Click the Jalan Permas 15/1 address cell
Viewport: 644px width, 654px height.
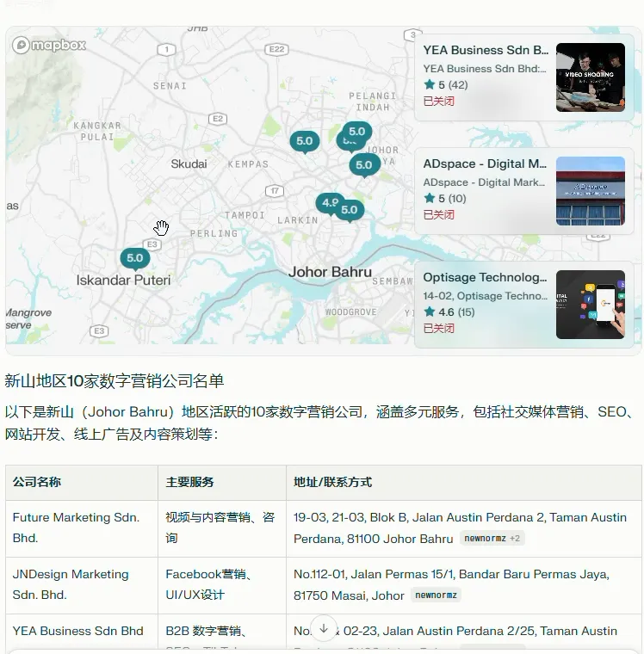click(464, 585)
